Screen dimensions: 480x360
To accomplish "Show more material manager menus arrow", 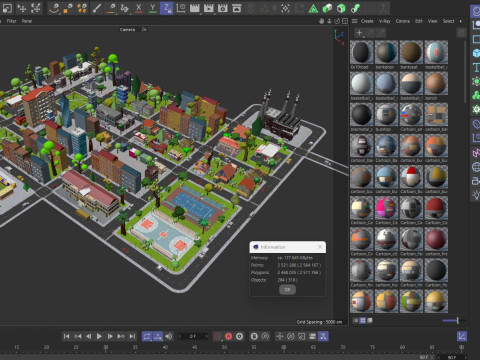I will tap(461, 21).
